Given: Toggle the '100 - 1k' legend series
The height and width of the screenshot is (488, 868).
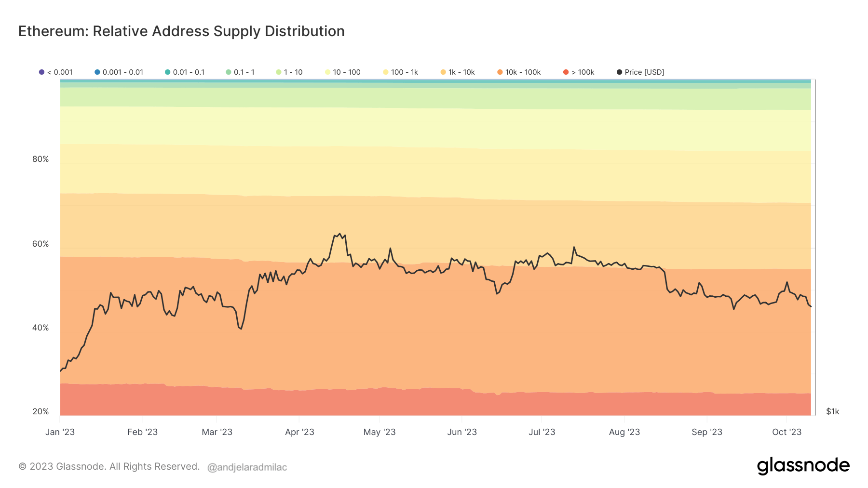Looking at the screenshot, I should (x=401, y=72).
